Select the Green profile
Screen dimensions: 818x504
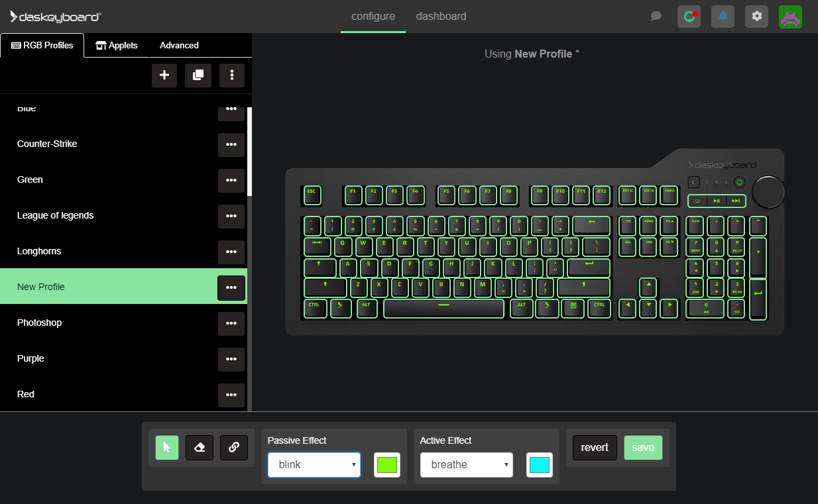tap(123, 180)
